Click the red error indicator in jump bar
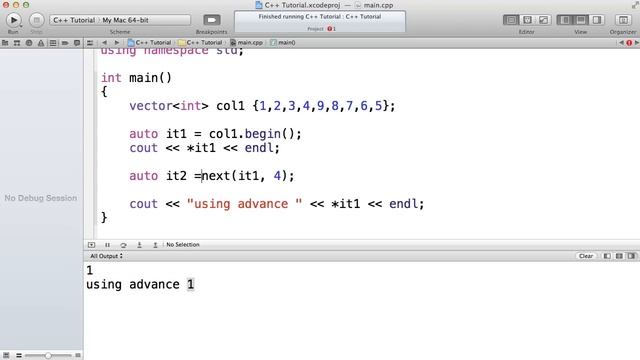The width and height of the screenshot is (640, 360). point(629,42)
